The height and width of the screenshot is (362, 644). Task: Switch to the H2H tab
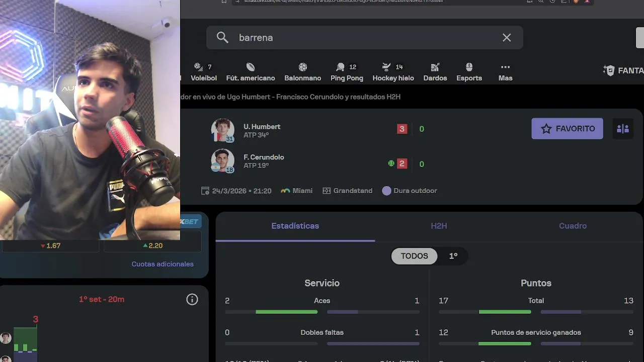click(x=439, y=226)
